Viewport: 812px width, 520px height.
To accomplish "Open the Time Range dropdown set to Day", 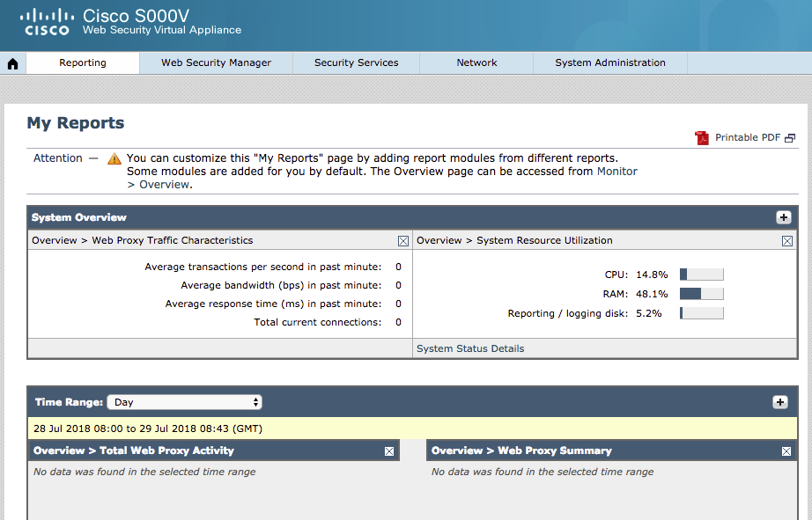I will pyautogui.click(x=185, y=402).
